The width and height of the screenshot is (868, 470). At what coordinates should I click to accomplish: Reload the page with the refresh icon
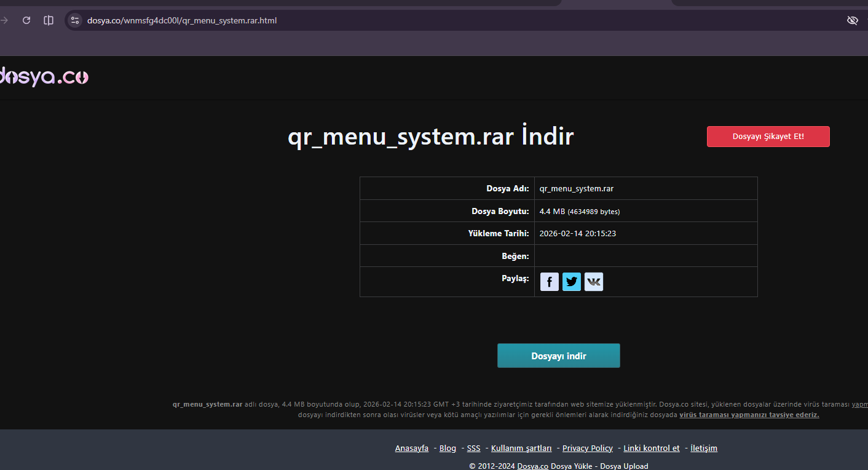(x=26, y=20)
